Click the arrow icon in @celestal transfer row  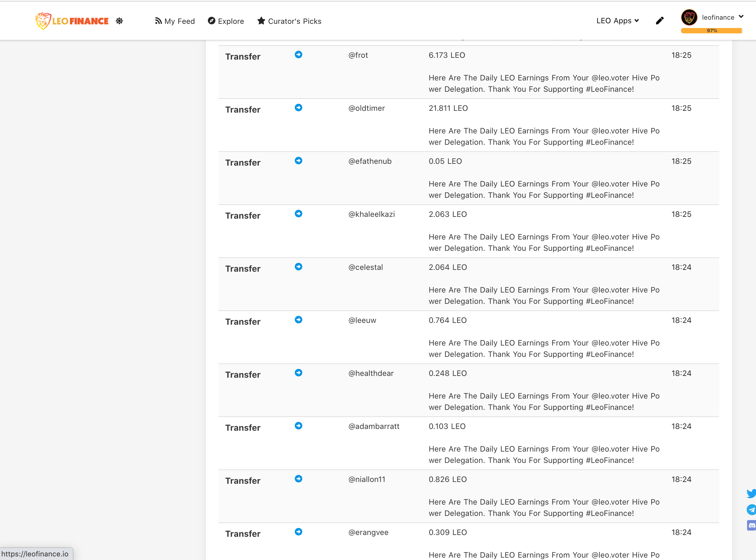[299, 267]
